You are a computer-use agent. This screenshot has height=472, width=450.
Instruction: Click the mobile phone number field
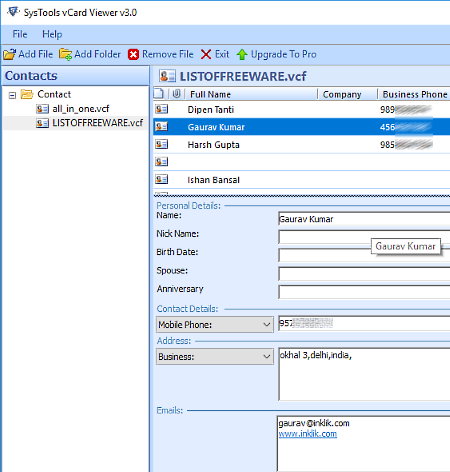[x=364, y=323]
